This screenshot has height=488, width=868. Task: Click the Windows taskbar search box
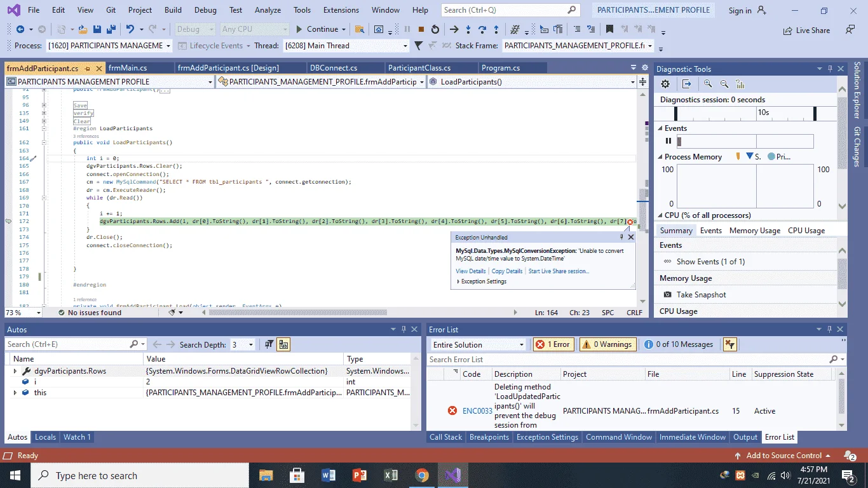pos(140,475)
